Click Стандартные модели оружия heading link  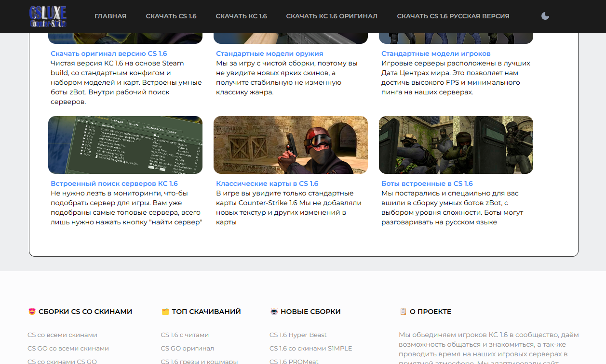(x=269, y=53)
